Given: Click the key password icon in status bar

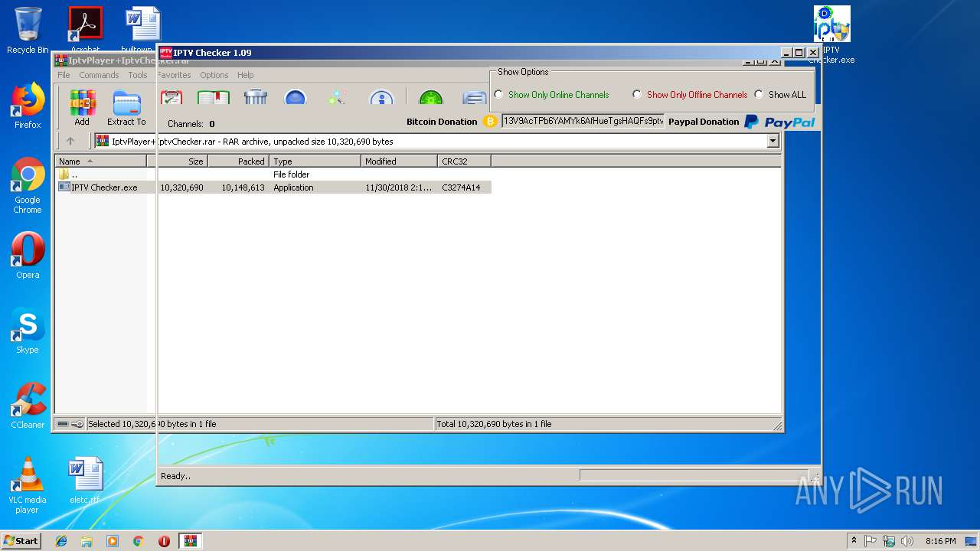Looking at the screenshot, I should point(77,424).
